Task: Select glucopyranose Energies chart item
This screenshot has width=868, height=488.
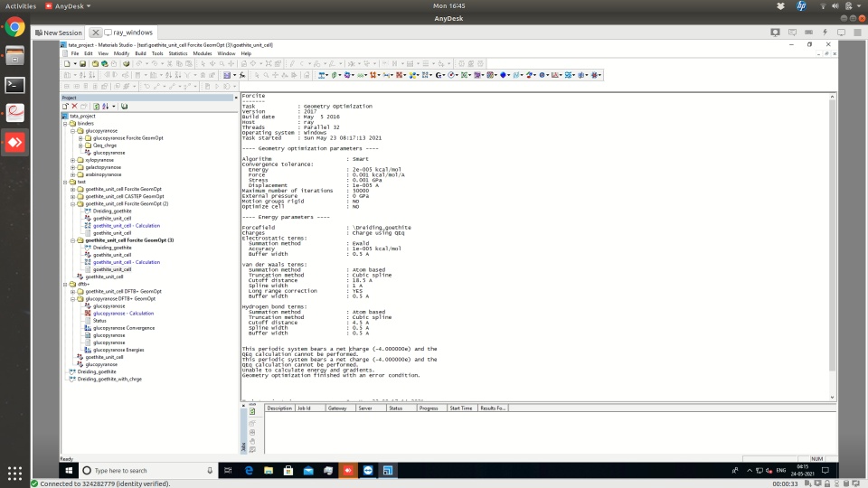Action: click(118, 350)
